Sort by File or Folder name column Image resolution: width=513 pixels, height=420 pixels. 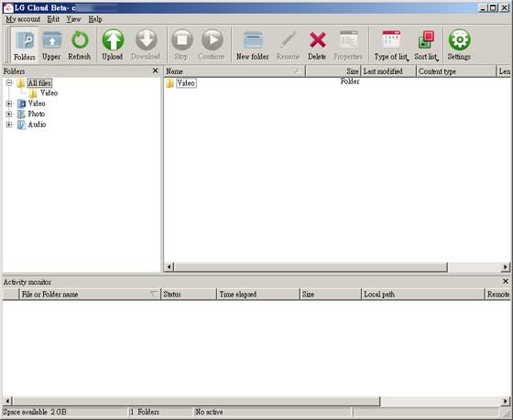90,294
